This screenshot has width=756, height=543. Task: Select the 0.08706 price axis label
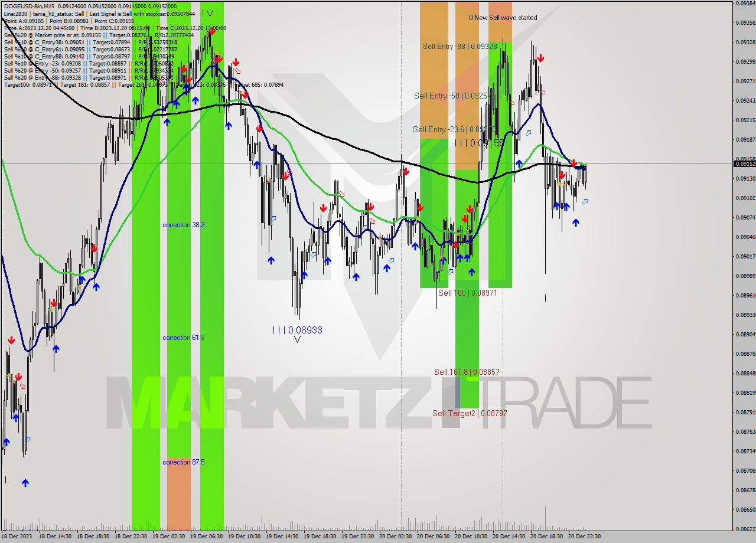(745, 471)
